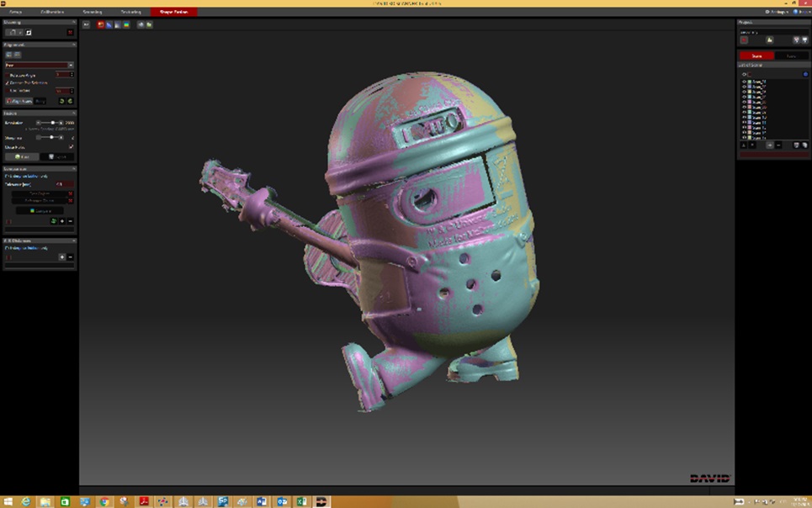Click the second green redo arrow in Alignment
The image size is (812, 508).
71,101
